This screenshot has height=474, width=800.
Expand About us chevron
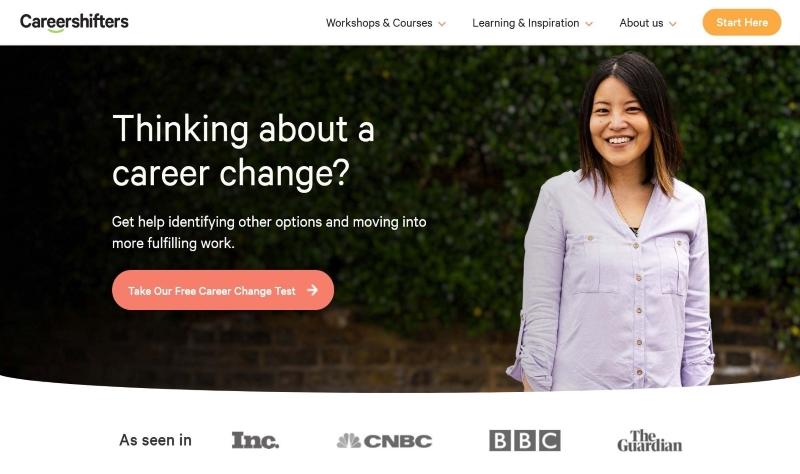(672, 24)
